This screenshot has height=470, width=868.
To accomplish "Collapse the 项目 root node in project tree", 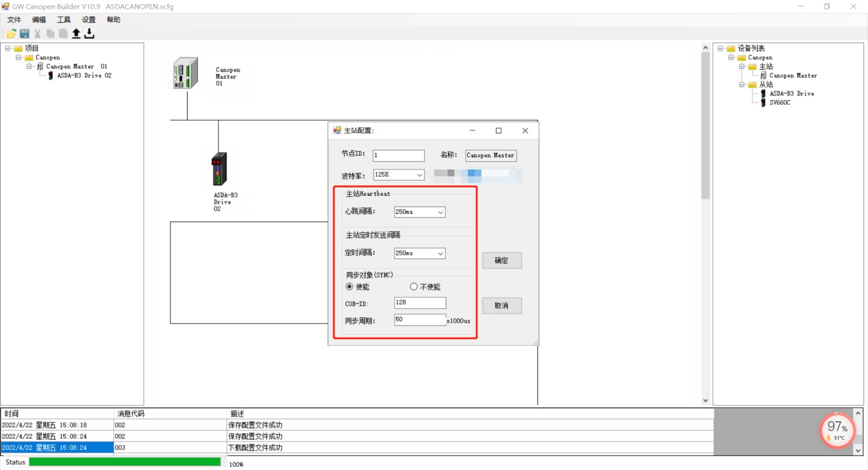I will tap(8, 49).
